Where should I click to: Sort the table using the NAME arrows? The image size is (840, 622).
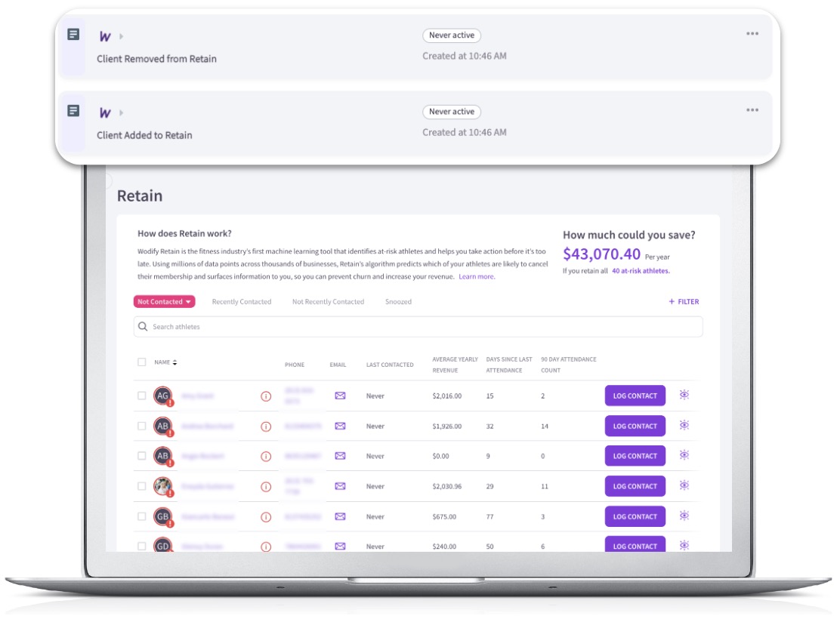tap(174, 363)
